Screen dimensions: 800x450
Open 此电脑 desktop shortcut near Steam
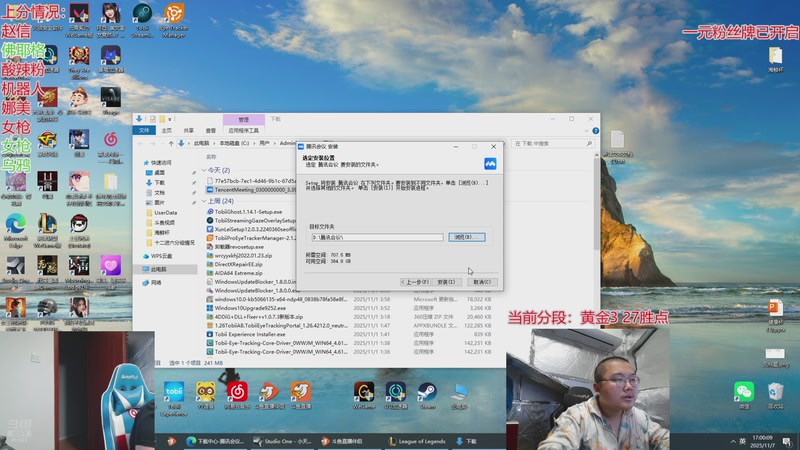pos(459,396)
